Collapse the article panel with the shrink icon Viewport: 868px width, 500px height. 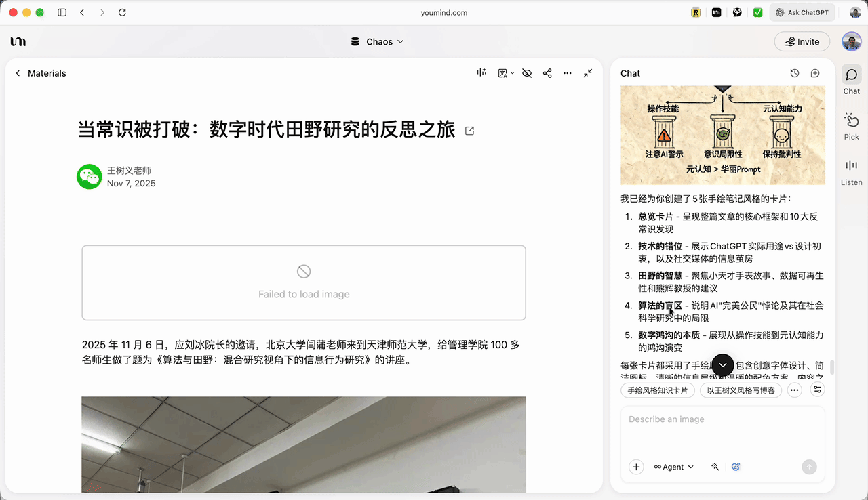(588, 73)
